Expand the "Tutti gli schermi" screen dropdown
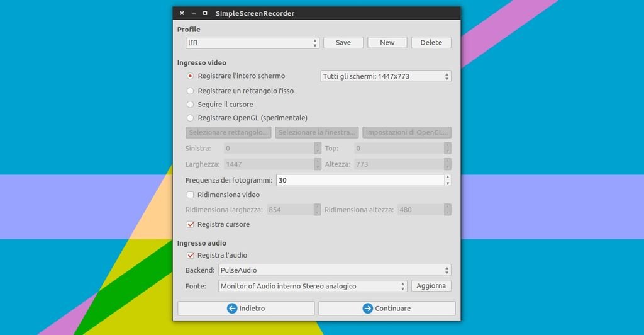Viewport: 644px width, 335px height. 386,76
